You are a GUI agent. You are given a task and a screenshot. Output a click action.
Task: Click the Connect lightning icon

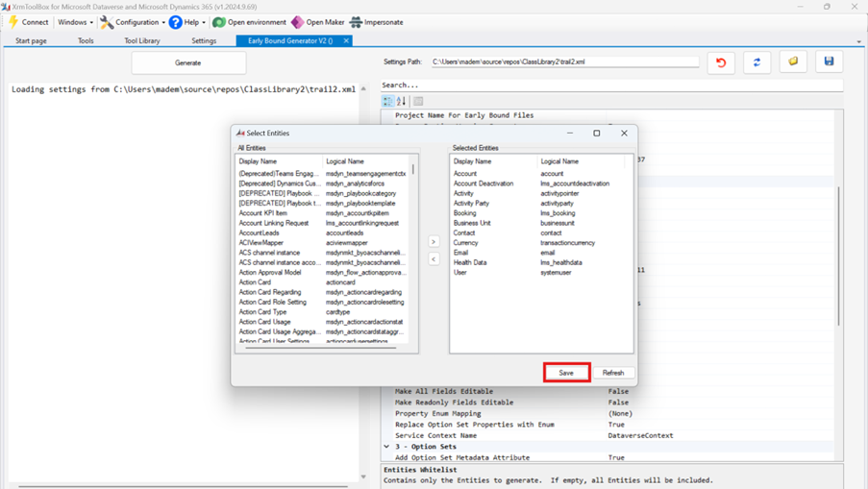13,22
